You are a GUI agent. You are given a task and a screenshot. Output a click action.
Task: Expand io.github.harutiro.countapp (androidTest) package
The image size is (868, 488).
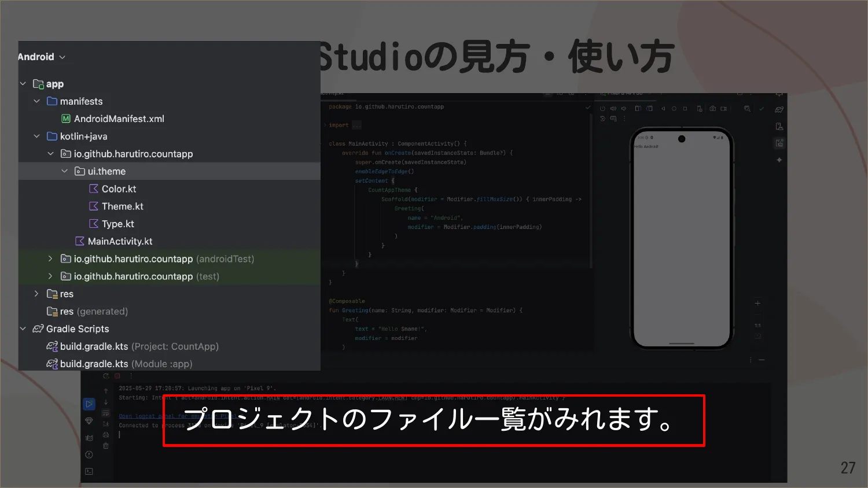point(50,259)
